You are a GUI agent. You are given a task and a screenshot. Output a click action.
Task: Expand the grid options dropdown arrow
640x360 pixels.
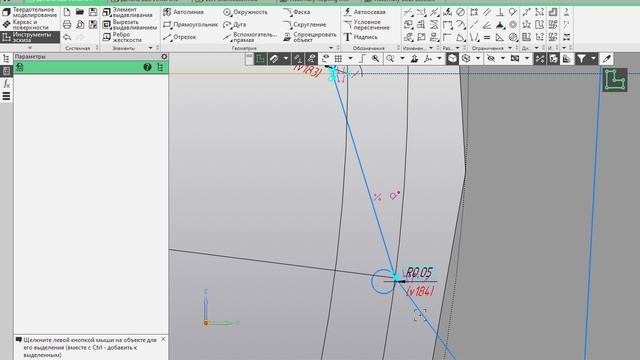click(350, 59)
